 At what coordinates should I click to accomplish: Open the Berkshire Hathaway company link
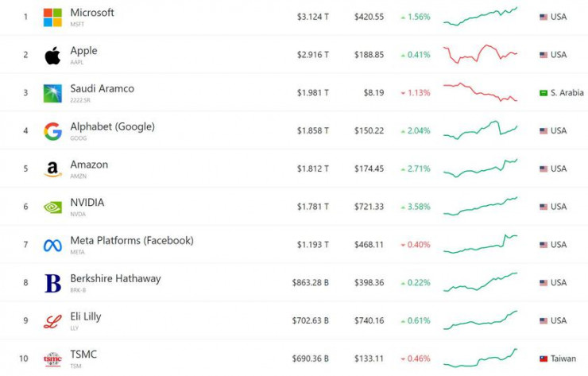115,278
